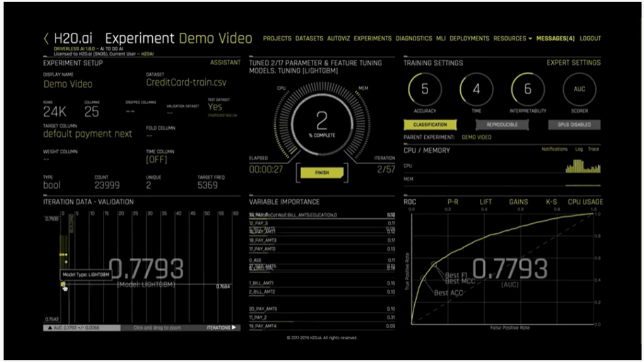Show the GAINS chart tab
This screenshot has height=362, width=644.
click(x=518, y=202)
